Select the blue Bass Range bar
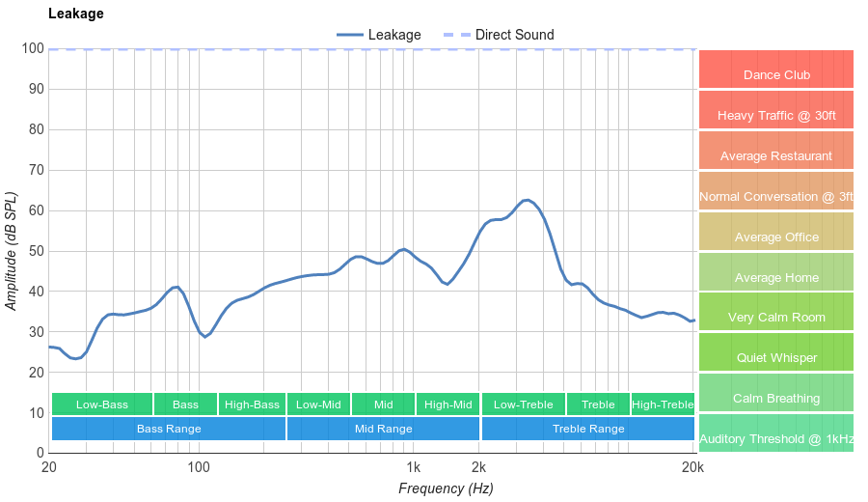This screenshot has height=502, width=868. coord(169,429)
